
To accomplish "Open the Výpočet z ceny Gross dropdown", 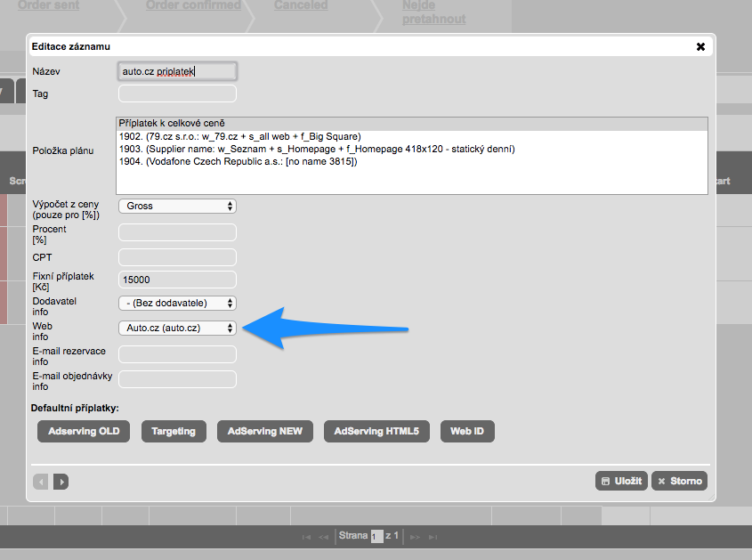I will click(177, 206).
